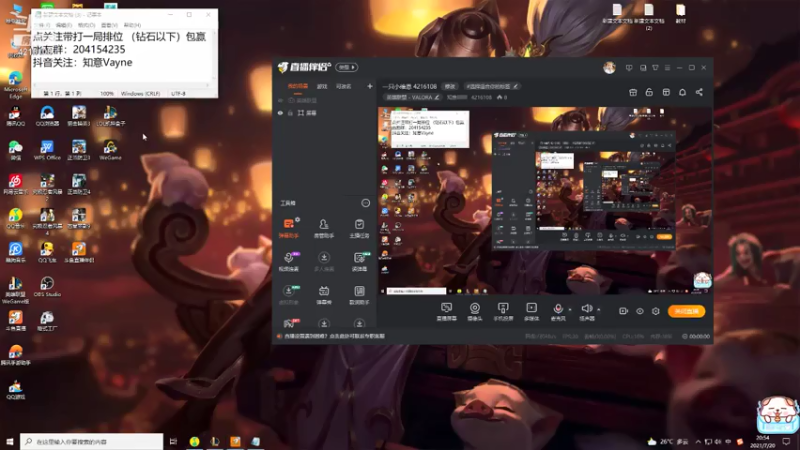Image resolution: width=800 pixels, height=450 pixels.
Task: Open the toolbox more options circle icon
Action: (x=366, y=203)
